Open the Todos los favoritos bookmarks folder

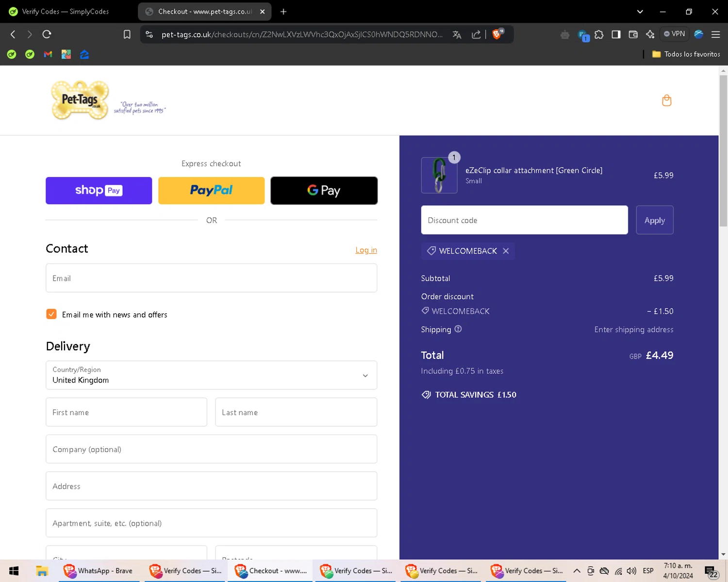686,54
